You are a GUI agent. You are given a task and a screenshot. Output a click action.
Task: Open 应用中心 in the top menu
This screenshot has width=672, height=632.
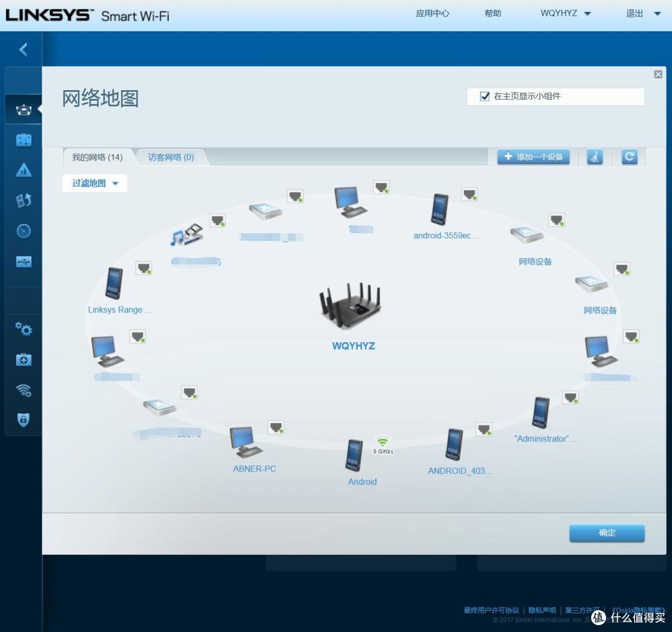tap(432, 12)
